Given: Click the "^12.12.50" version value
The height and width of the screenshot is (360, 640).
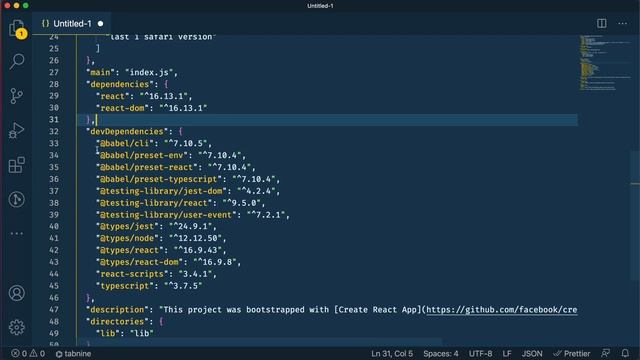Looking at the screenshot, I should [195, 238].
